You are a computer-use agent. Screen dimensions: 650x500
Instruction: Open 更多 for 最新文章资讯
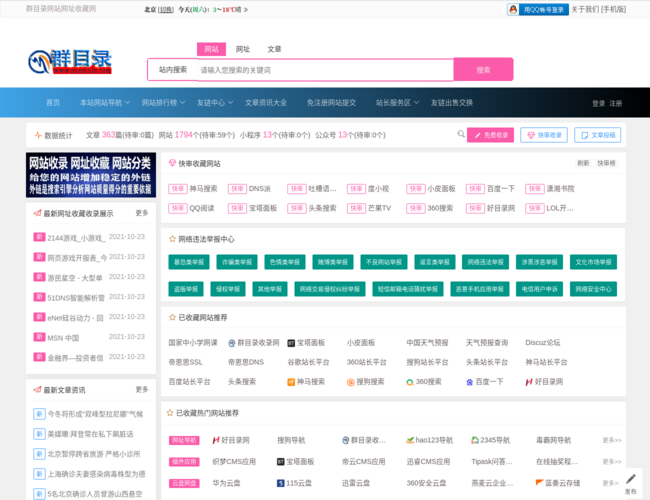coord(142,389)
